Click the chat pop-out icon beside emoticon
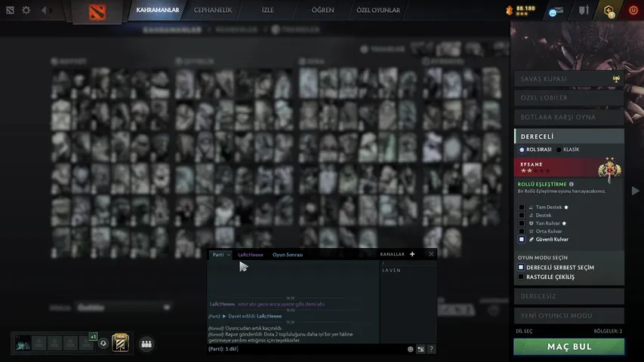Image resolution: width=644 pixels, height=362 pixels. point(421,349)
